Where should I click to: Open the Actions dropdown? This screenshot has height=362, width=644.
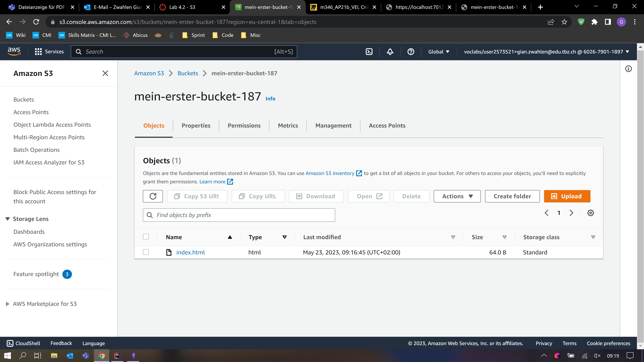click(x=457, y=196)
